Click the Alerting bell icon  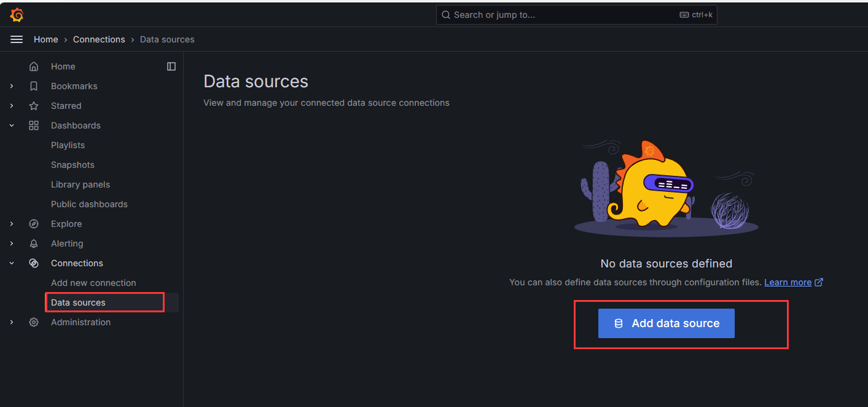pyautogui.click(x=34, y=243)
